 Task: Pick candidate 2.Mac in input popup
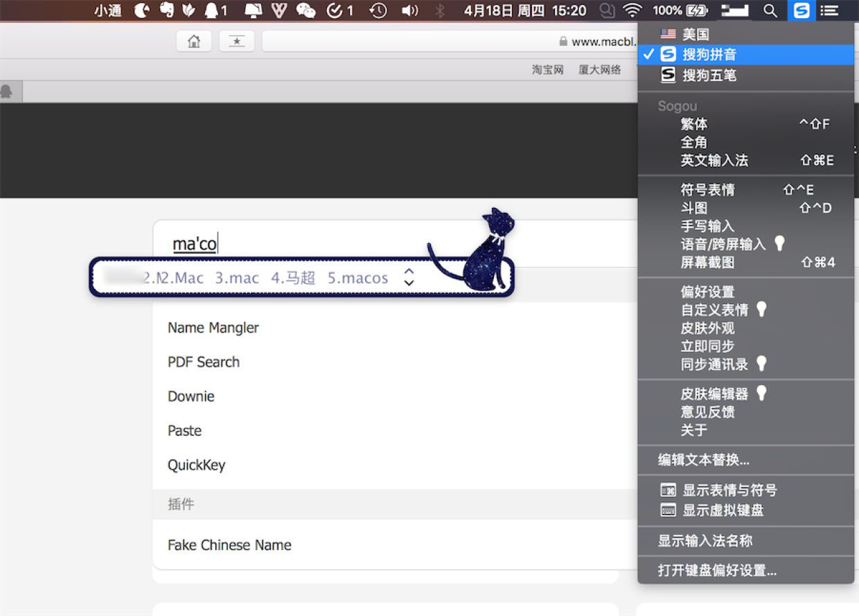[x=182, y=278]
